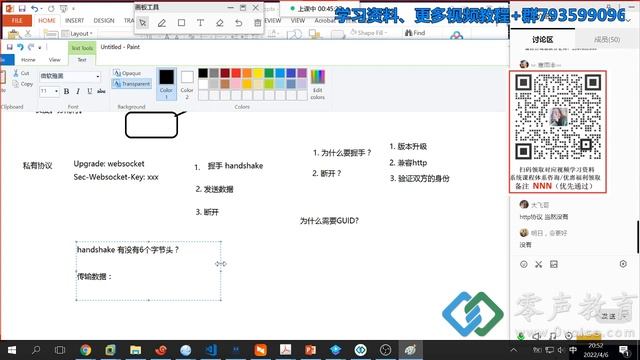This screenshot has width=640, height=360.
Task: Open the Visual Studio Code icon in the taskbar
Action: point(211,350)
